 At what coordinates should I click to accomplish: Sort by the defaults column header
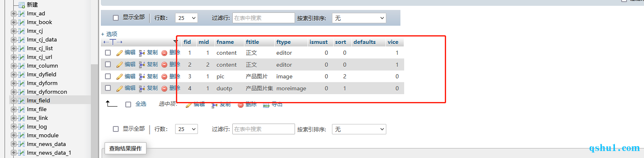click(x=365, y=42)
